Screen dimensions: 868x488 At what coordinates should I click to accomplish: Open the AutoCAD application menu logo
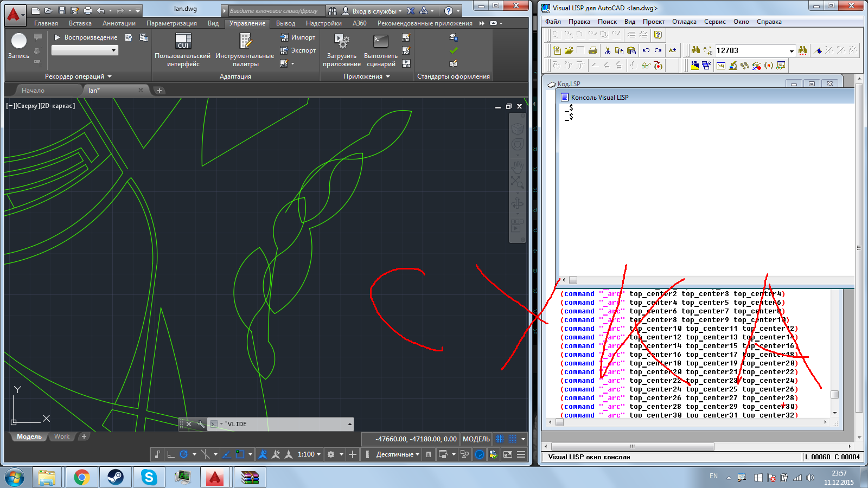(14, 15)
